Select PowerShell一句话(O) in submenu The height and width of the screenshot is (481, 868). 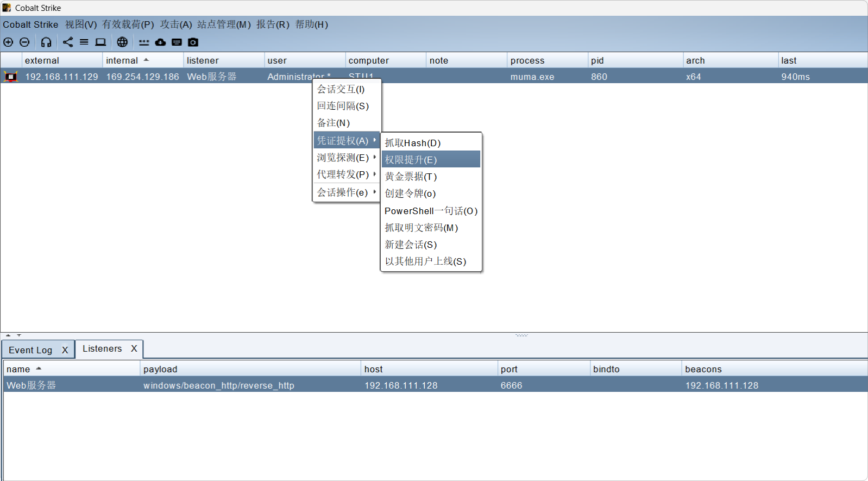point(431,211)
